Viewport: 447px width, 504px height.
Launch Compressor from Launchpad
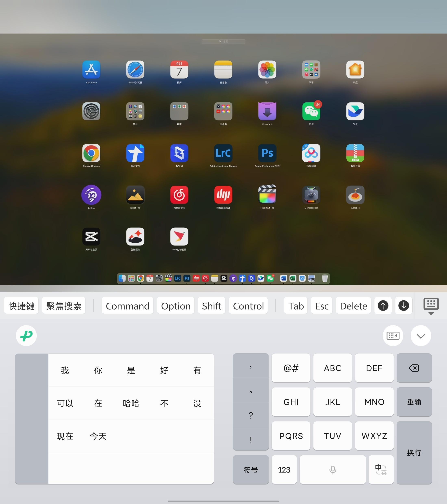pos(311,194)
